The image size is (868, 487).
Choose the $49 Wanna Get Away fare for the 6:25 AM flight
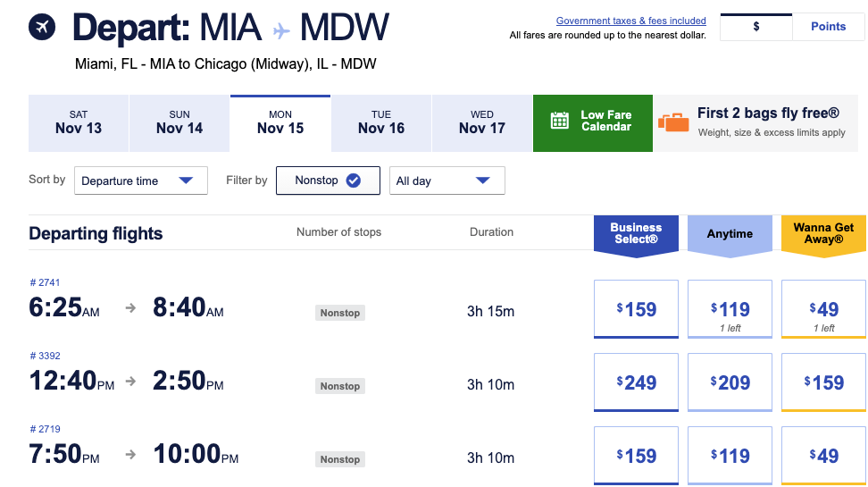click(x=823, y=309)
